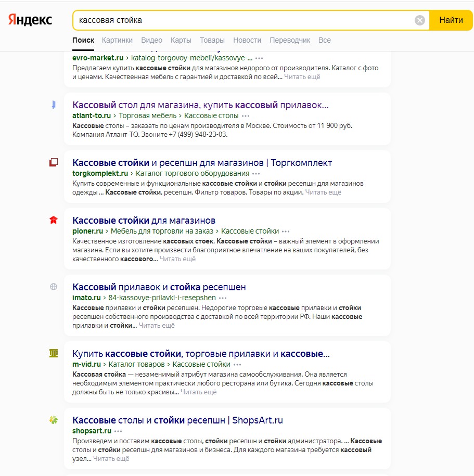Screen dimensions: 474x476
Task: Open the Картинки tab
Action: click(x=117, y=40)
